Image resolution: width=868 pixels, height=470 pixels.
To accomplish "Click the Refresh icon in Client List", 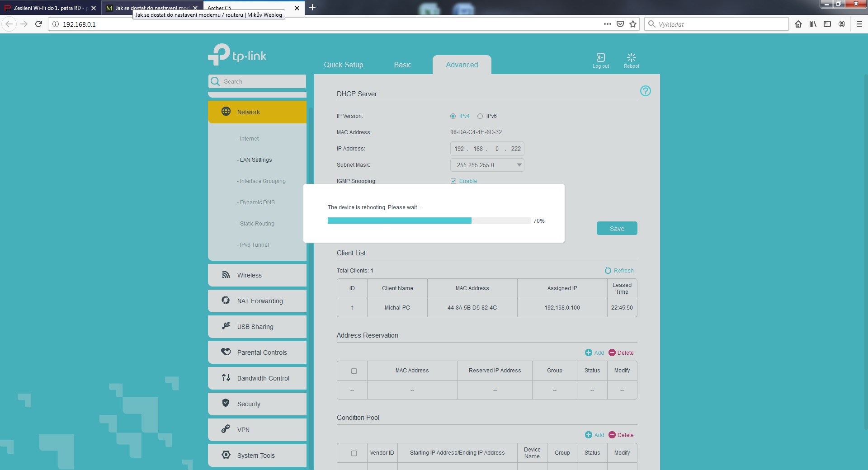I will [x=608, y=270].
